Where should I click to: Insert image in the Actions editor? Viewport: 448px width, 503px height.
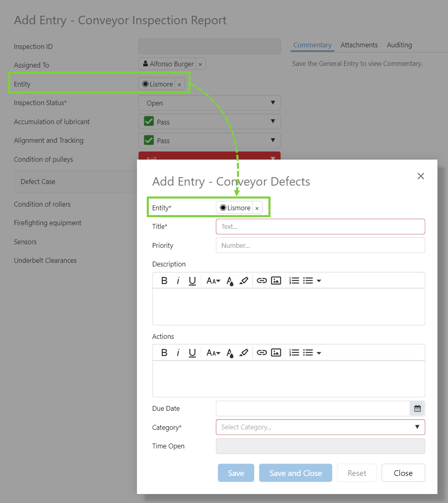[x=276, y=353]
